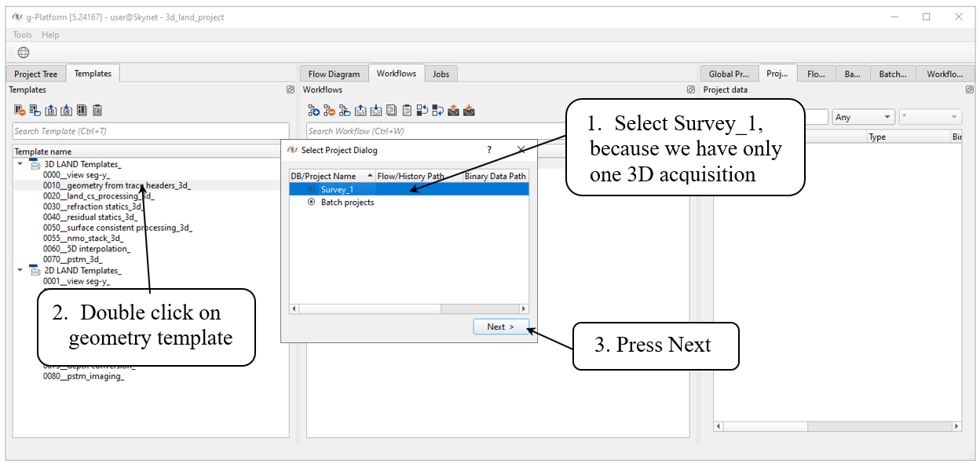Viewport: 980px width, 464px height.
Task: Click the last icon in Workflows toolbar
Action: 469,111
